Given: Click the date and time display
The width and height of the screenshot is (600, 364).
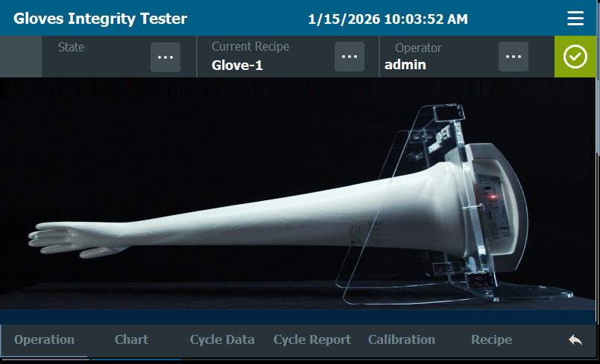Looking at the screenshot, I should pos(388,19).
